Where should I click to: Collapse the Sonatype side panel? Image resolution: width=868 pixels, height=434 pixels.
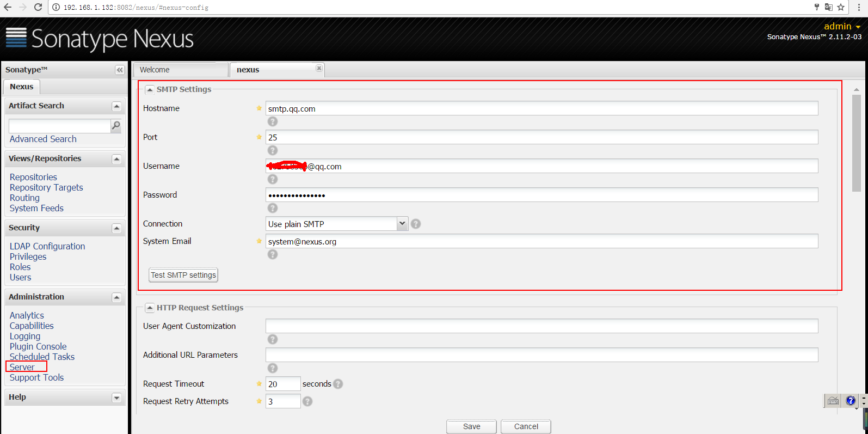[x=120, y=70]
